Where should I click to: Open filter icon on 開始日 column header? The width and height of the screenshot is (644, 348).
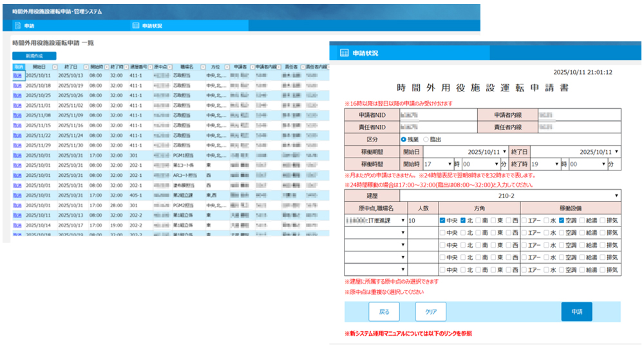[x=54, y=66]
